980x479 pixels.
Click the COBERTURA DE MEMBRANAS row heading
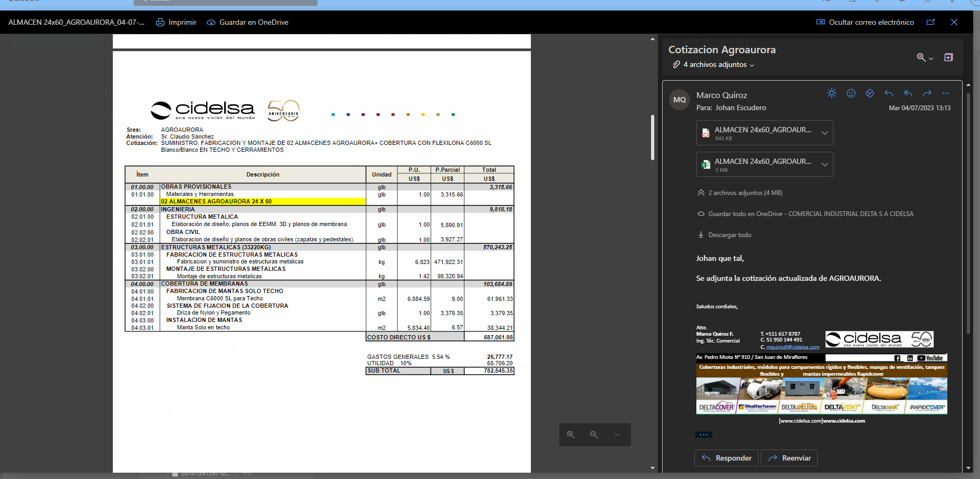coord(205,284)
